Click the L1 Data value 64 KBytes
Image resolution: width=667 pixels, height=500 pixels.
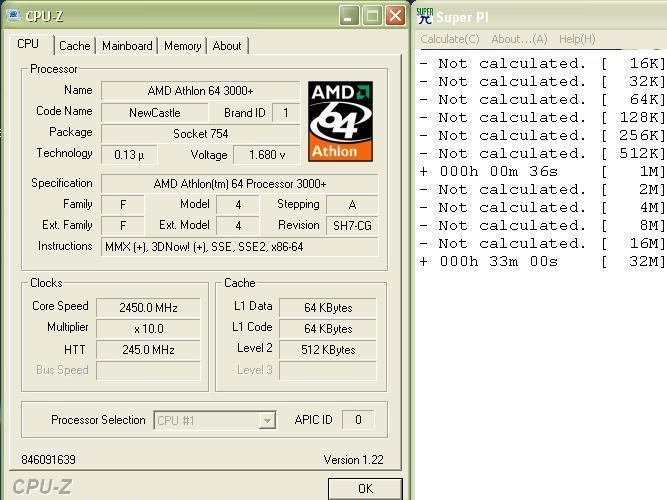(328, 308)
